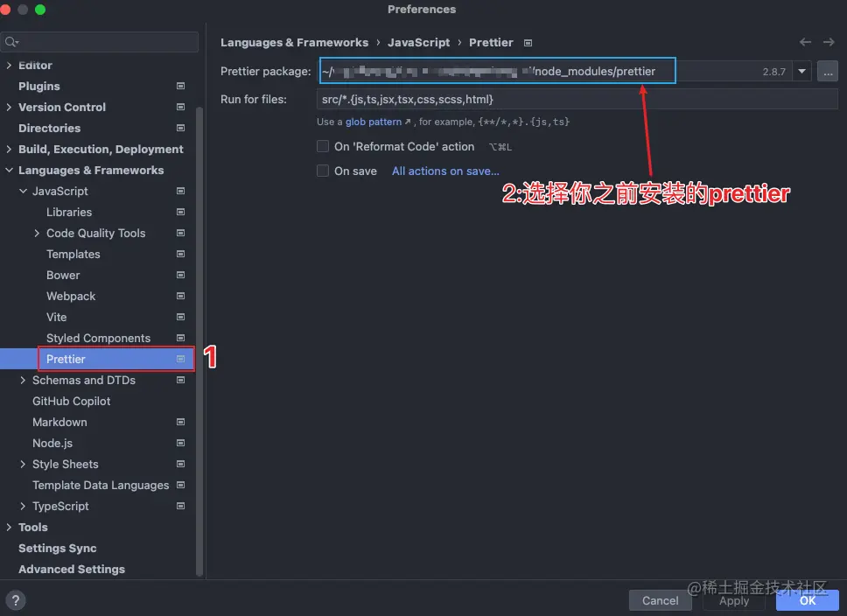The height and width of the screenshot is (616, 847).
Task: Click the project-level icon beside Styled Components
Action: point(180,338)
